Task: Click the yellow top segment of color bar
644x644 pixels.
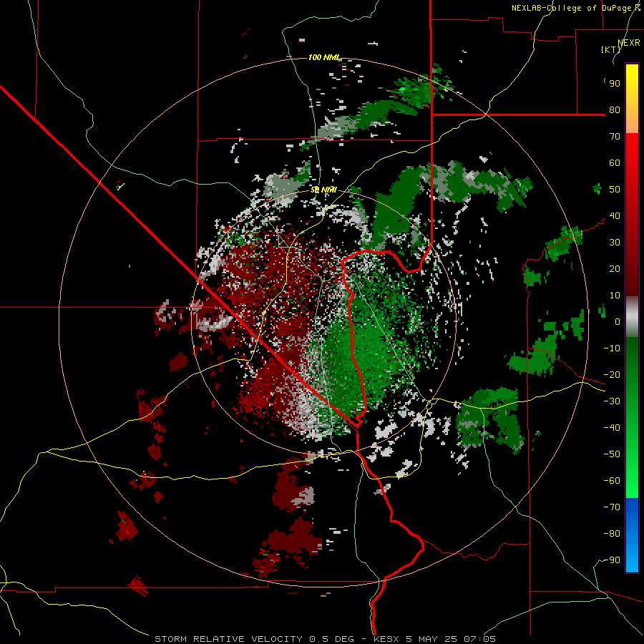Action: [632, 99]
